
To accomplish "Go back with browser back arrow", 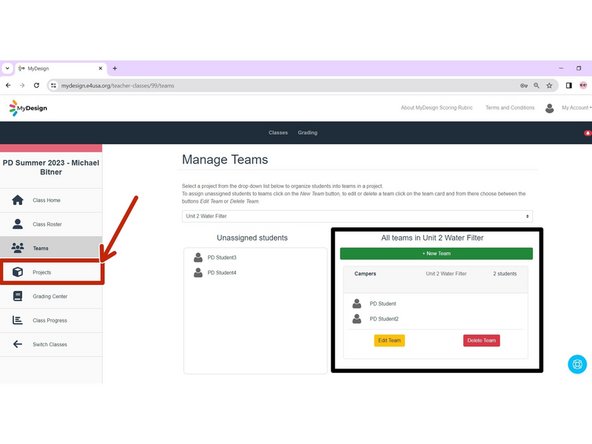I will (8, 85).
